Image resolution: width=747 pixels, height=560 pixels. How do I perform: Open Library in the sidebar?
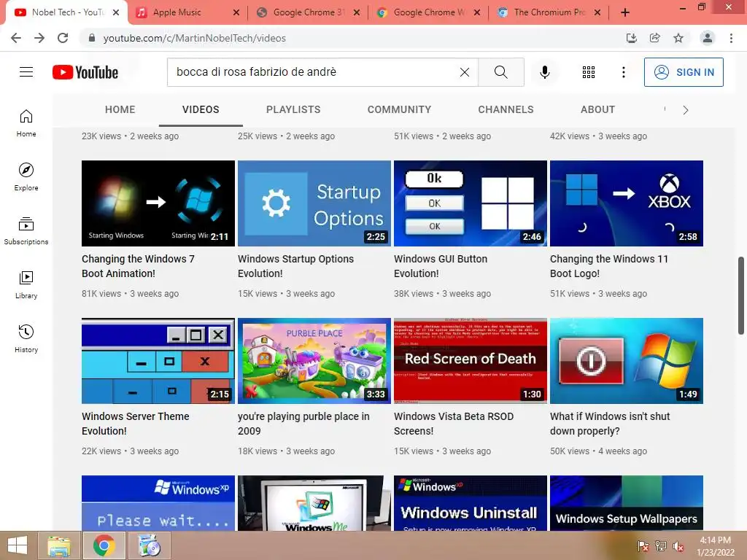[26, 285]
